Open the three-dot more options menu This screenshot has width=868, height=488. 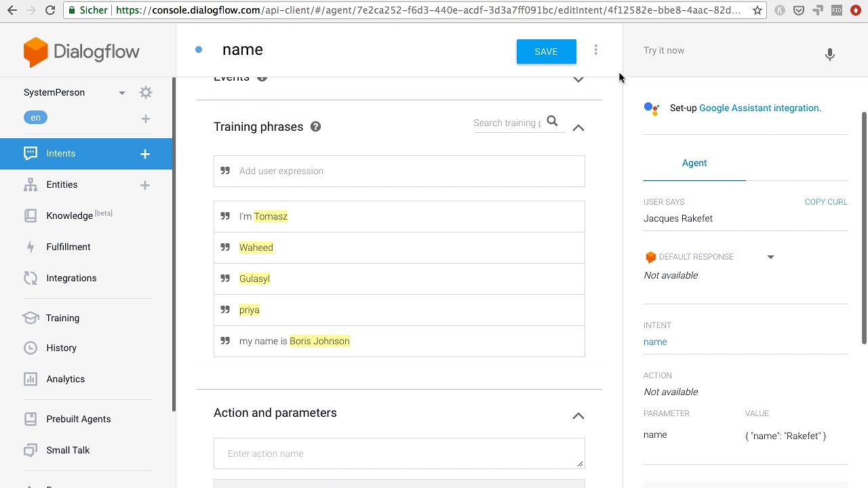coord(595,50)
